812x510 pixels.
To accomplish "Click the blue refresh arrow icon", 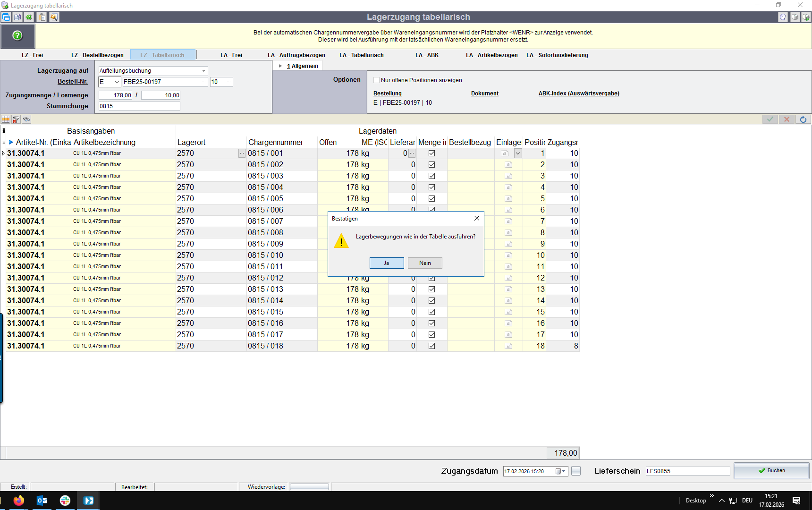I will point(803,119).
